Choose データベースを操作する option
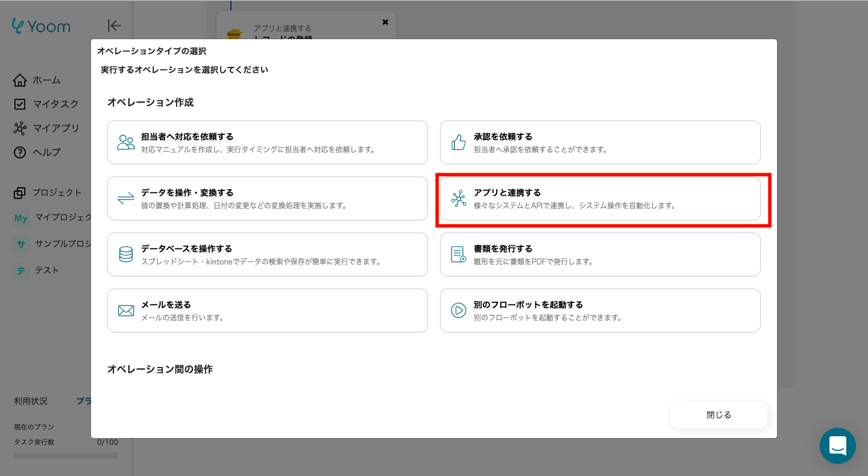 point(267,254)
